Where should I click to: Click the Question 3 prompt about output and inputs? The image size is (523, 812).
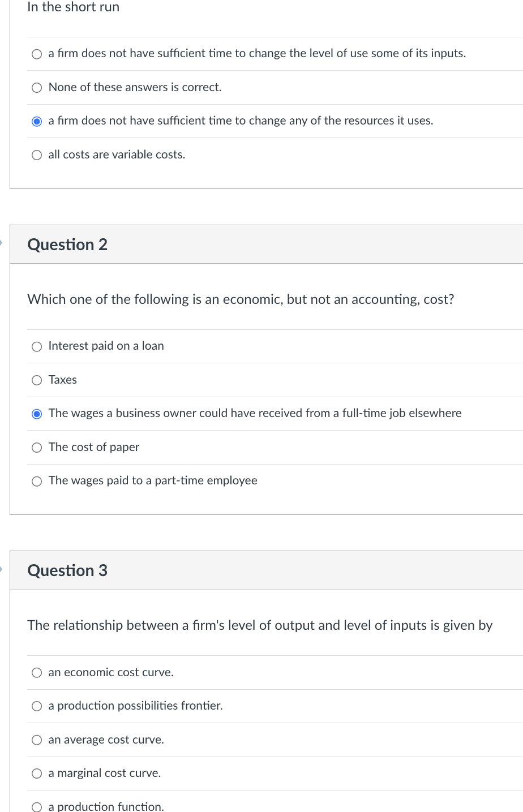pos(259,625)
